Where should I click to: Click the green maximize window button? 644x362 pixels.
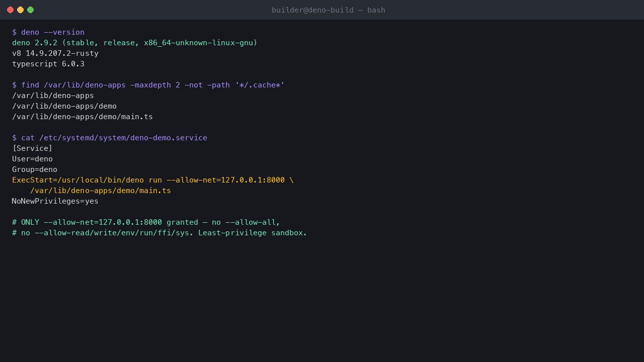tap(30, 10)
